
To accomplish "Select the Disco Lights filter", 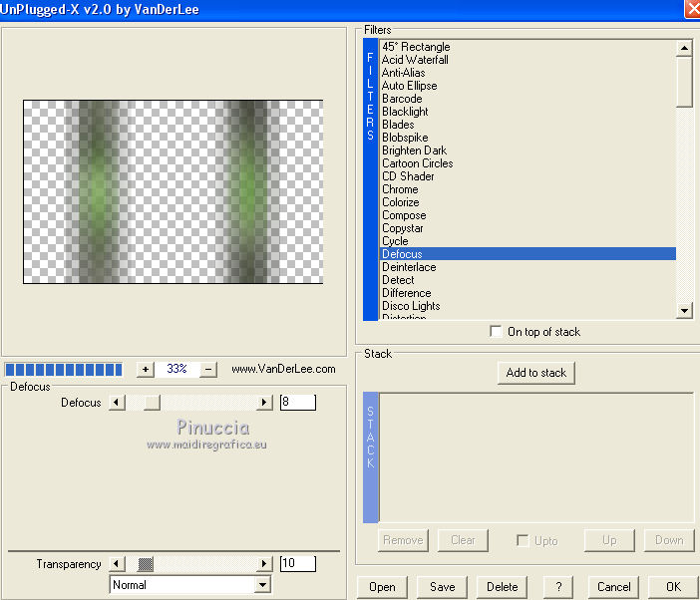I will coord(527,306).
